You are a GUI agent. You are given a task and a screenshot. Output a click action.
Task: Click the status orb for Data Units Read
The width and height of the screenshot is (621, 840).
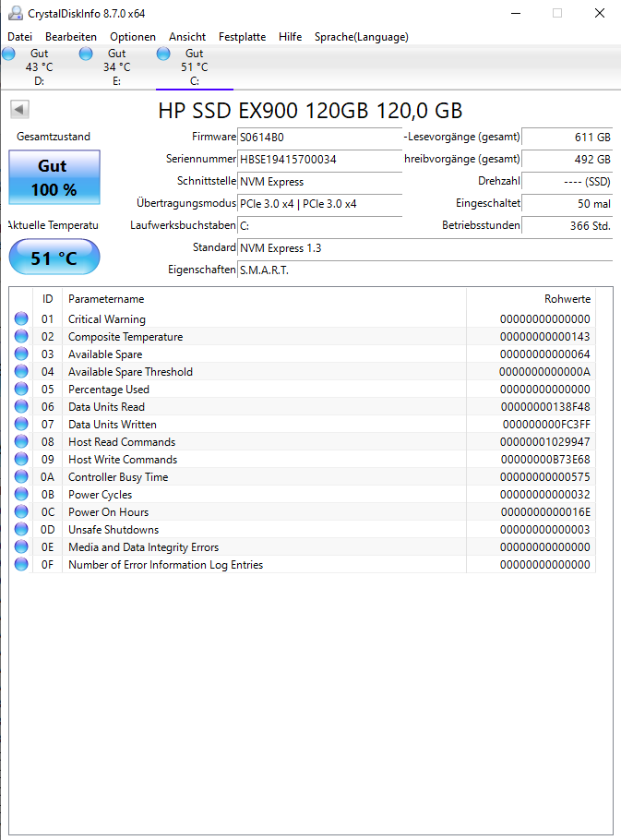21,406
